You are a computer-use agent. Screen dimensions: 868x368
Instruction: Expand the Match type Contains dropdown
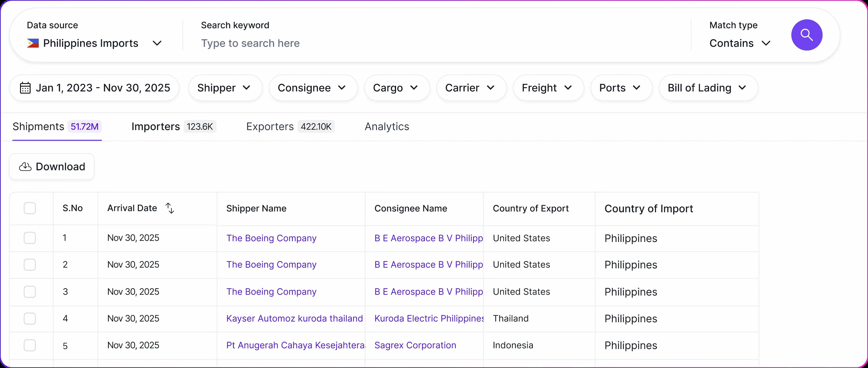(x=740, y=43)
